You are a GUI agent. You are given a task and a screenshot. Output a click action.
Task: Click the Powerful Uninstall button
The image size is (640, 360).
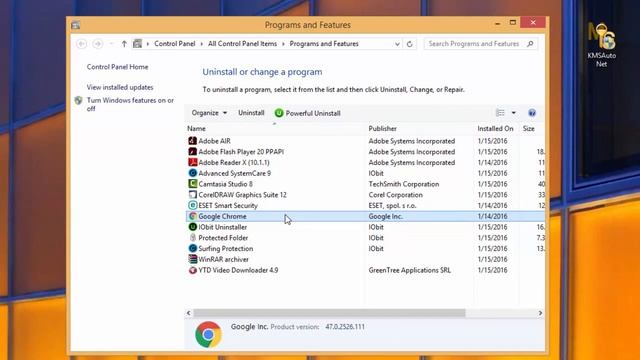308,113
